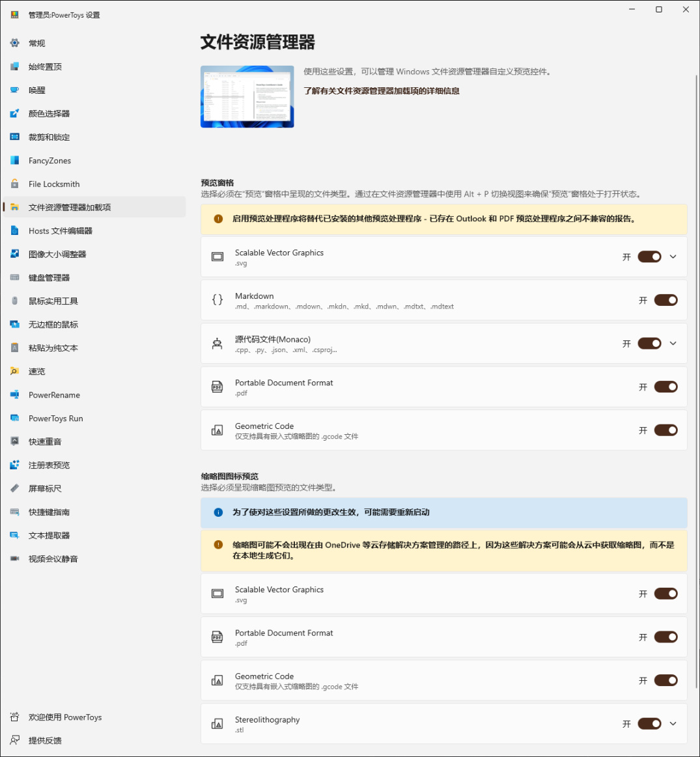Click the 视频会议静音 camera icon
Viewport: 700px width, 757px height.
14,558
